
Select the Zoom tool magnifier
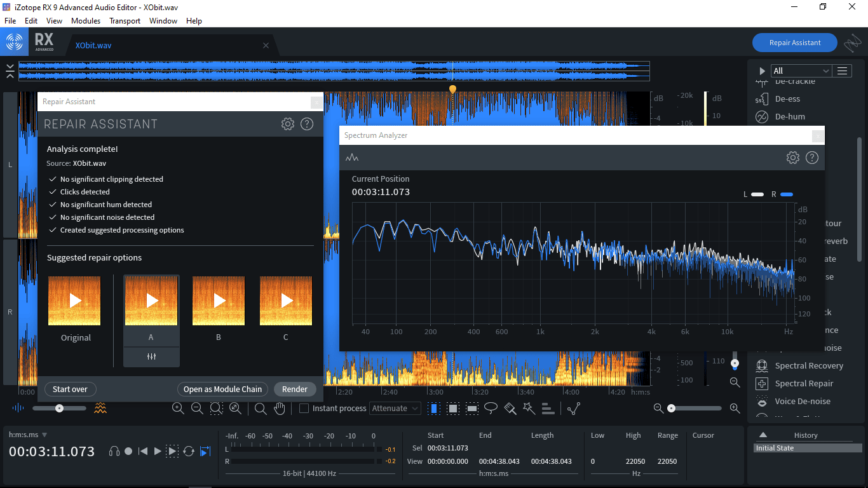261,409
